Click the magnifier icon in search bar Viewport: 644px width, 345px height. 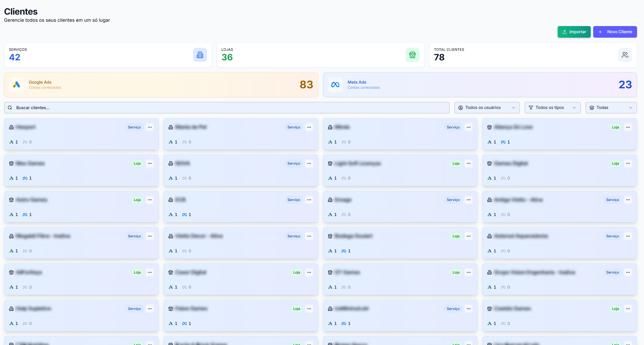10,108
